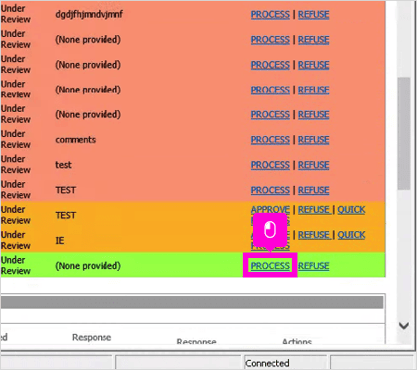Image resolution: width=417 pixels, height=370 pixels.
Task: Click QUICK link in the orange TEST row
Action: (x=351, y=210)
